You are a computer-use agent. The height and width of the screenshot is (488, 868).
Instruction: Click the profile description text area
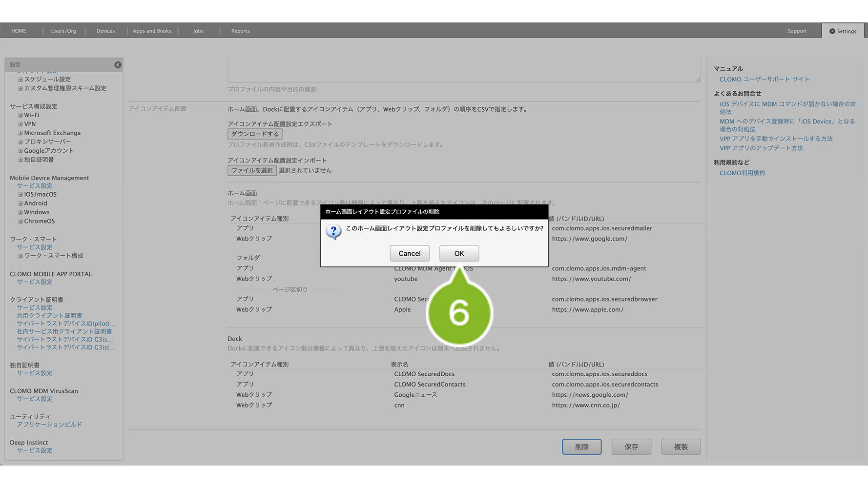pos(464,70)
